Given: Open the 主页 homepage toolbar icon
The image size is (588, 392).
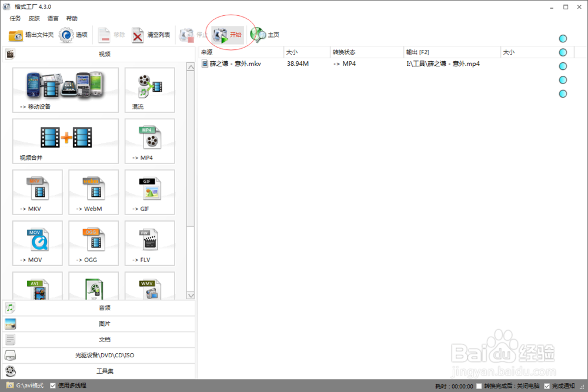Looking at the screenshot, I should tap(258, 35).
